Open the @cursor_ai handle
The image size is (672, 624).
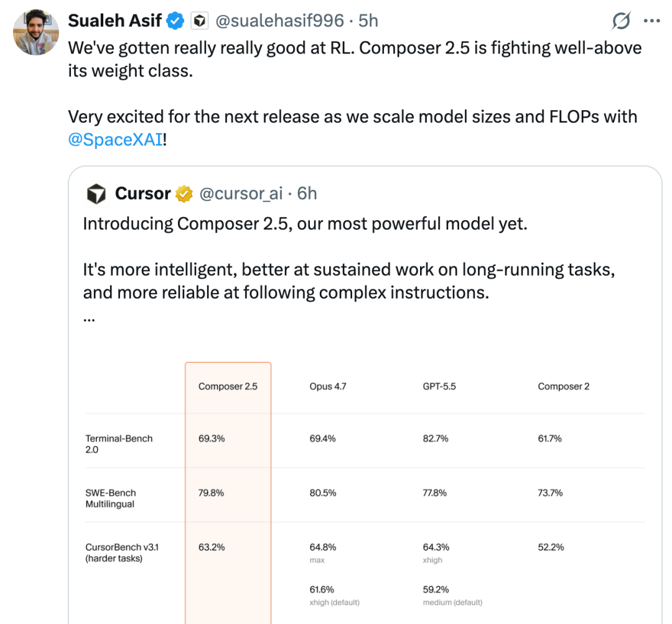pyautogui.click(x=241, y=193)
